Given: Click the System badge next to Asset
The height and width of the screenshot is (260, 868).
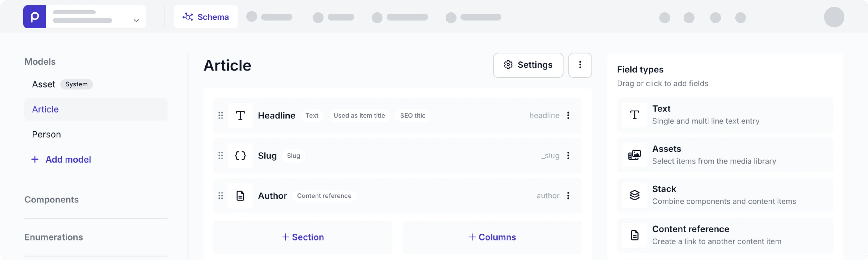Looking at the screenshot, I should tap(76, 84).
